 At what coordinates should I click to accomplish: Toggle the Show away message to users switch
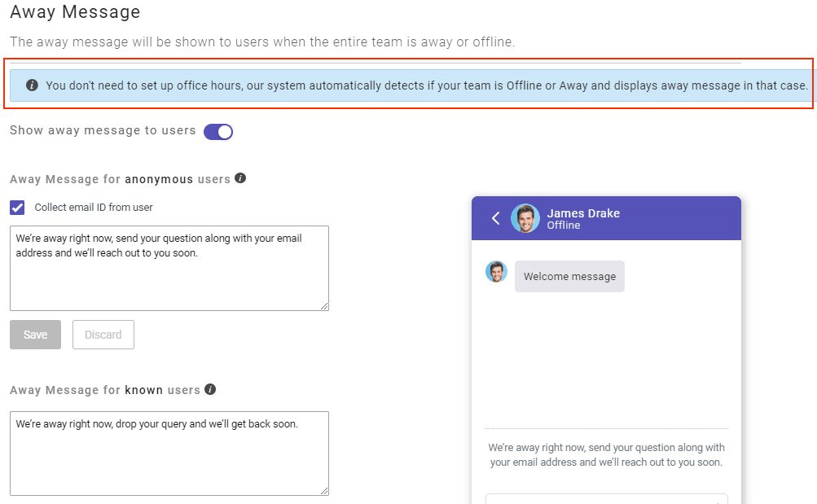point(217,132)
